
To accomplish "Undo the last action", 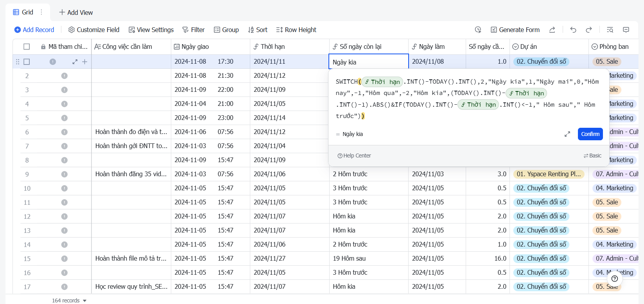I will click(x=573, y=30).
